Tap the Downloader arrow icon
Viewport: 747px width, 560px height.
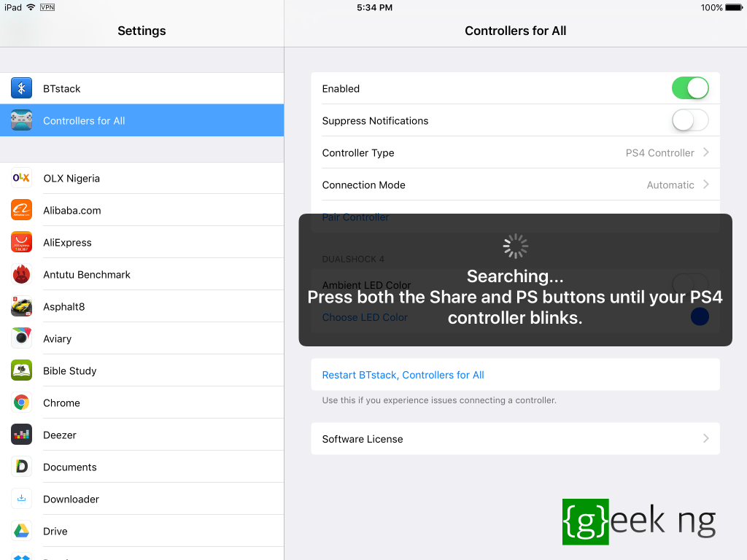[x=21, y=499]
